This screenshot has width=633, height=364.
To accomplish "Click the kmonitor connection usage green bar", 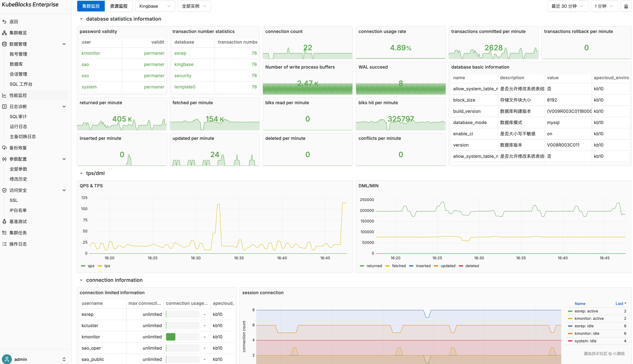I will (x=171, y=337).
